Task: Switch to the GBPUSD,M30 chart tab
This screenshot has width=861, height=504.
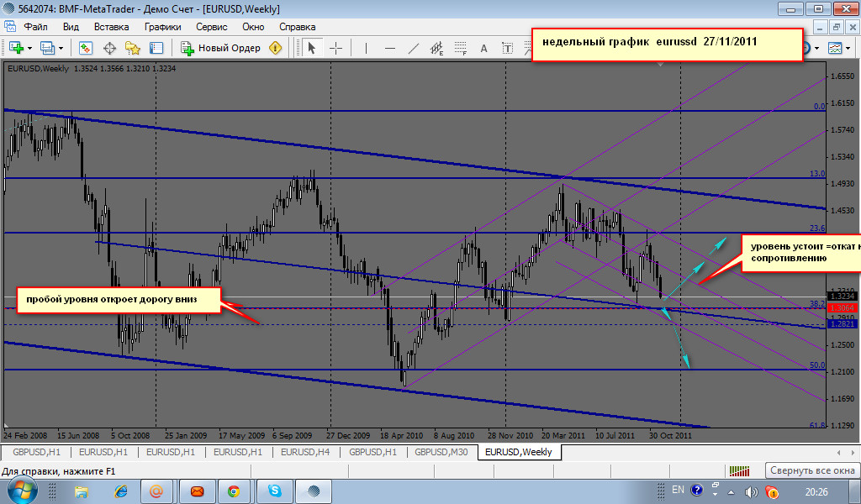Action: [441, 452]
